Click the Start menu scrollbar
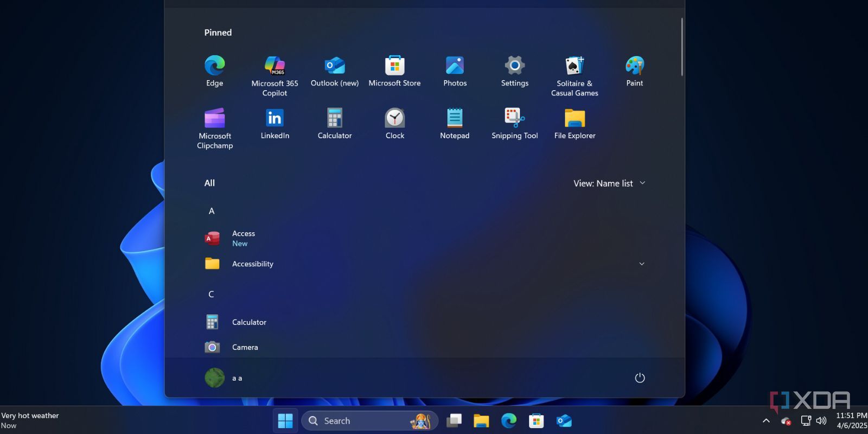Image resolution: width=868 pixels, height=434 pixels. click(x=682, y=48)
